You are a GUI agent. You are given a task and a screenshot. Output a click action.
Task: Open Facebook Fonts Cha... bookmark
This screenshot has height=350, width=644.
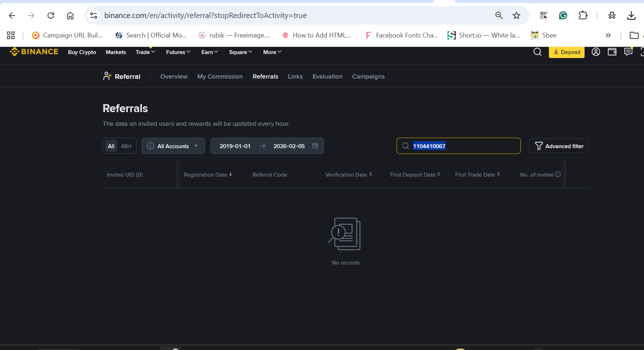pos(402,35)
